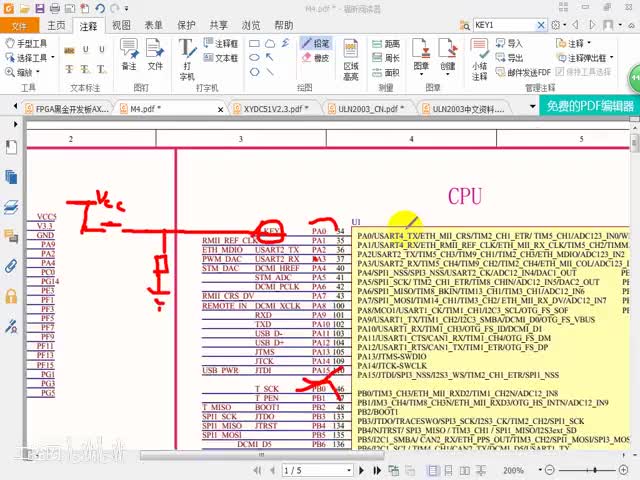
Task: Attach a File (文件) as comment
Action: pyautogui.click(x=155, y=54)
